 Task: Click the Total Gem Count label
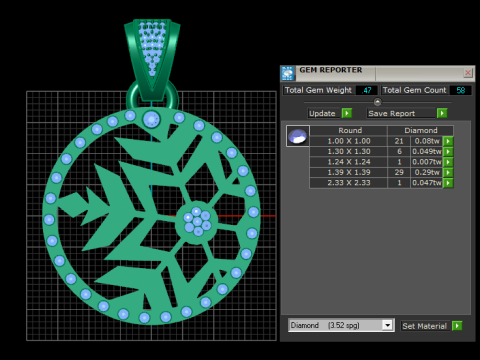click(x=414, y=90)
